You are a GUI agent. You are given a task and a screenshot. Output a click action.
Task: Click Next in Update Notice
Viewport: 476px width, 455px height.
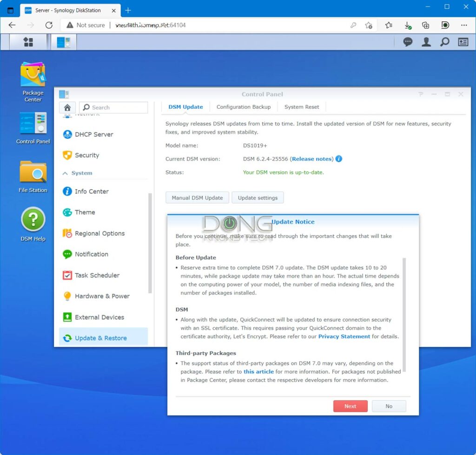[350, 406]
